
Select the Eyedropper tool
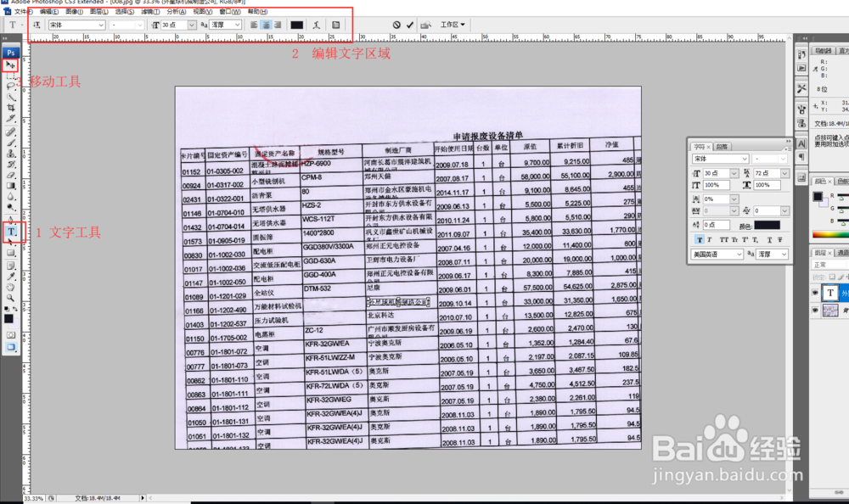pyautogui.click(x=10, y=276)
